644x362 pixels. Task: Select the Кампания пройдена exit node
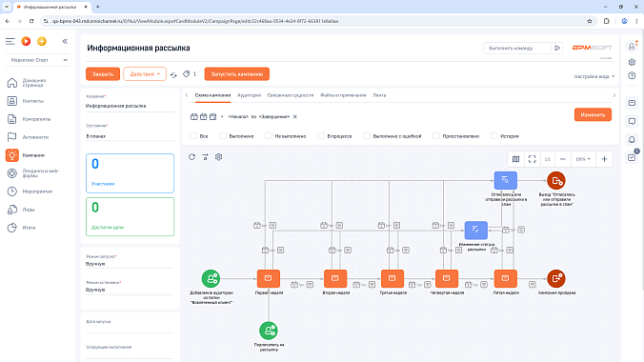click(556, 278)
